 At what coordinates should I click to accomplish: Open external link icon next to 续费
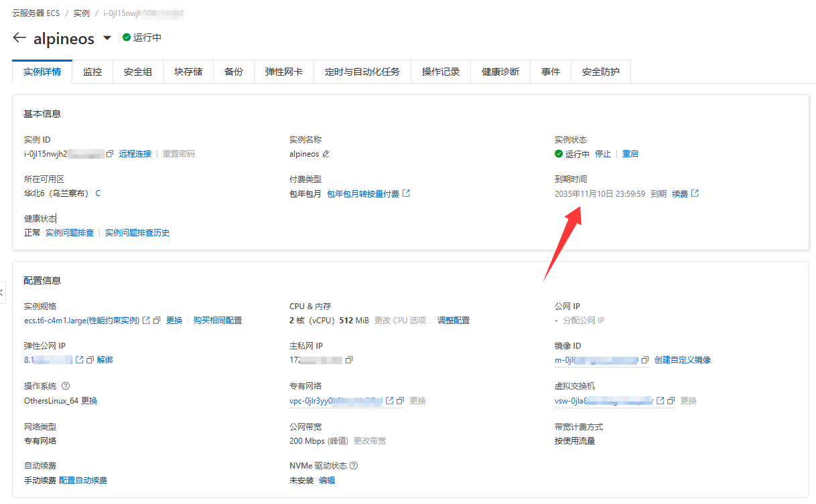coord(695,193)
